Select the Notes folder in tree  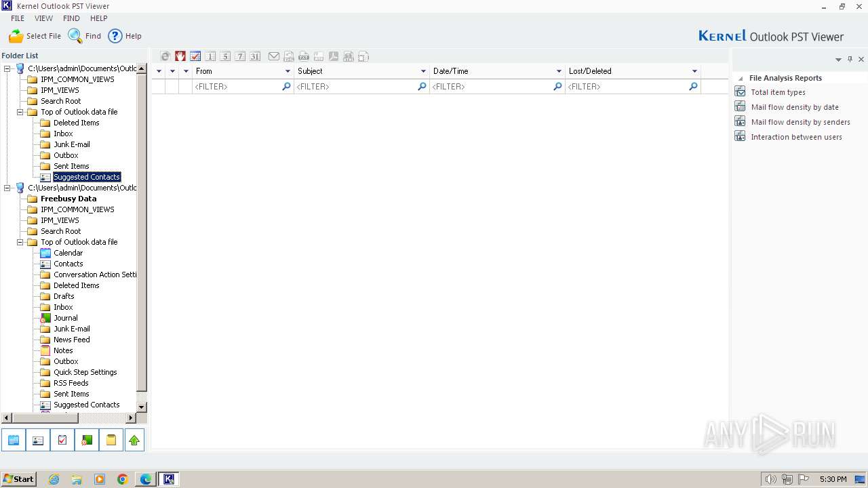63,350
